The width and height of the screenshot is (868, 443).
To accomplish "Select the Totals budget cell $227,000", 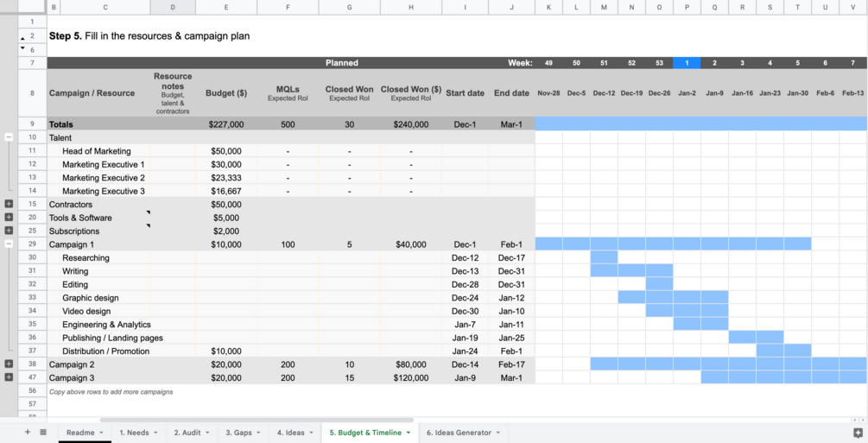I will tap(226, 124).
